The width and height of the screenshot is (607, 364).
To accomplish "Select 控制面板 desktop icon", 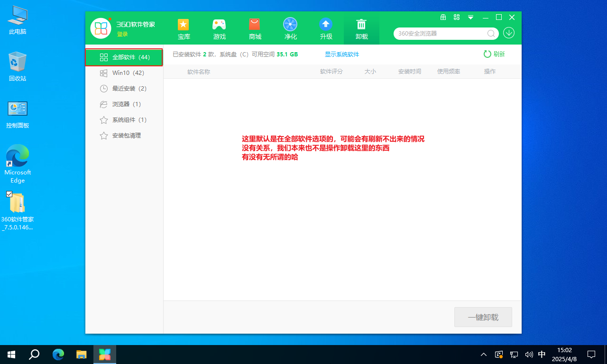I will (x=18, y=114).
